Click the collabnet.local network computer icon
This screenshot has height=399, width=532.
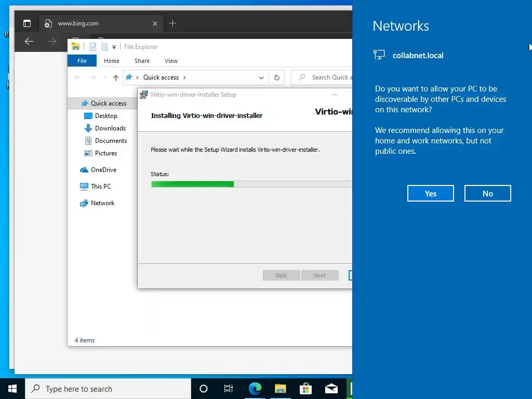[x=379, y=55]
